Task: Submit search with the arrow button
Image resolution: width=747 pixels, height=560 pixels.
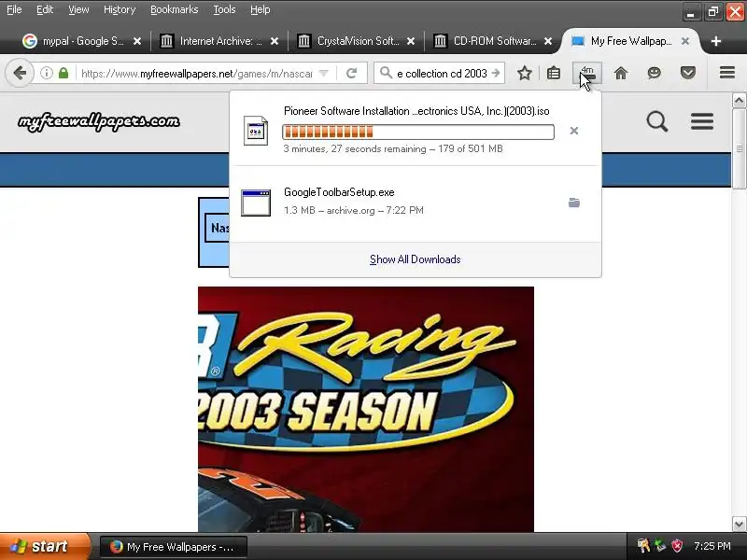Action: point(496,73)
